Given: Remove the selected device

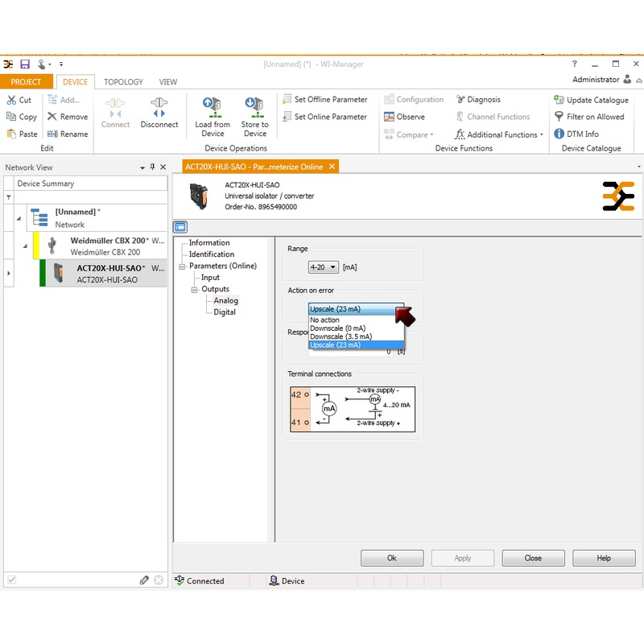Looking at the screenshot, I should tap(68, 117).
